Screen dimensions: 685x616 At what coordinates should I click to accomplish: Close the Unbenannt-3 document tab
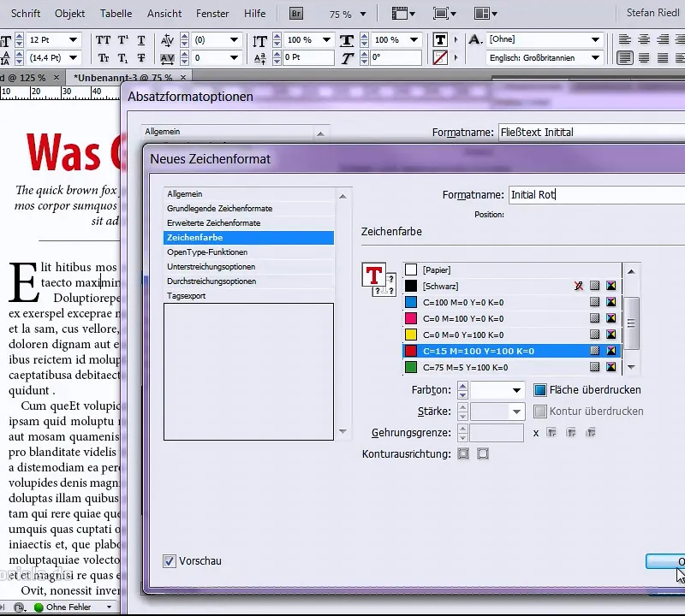tap(183, 77)
